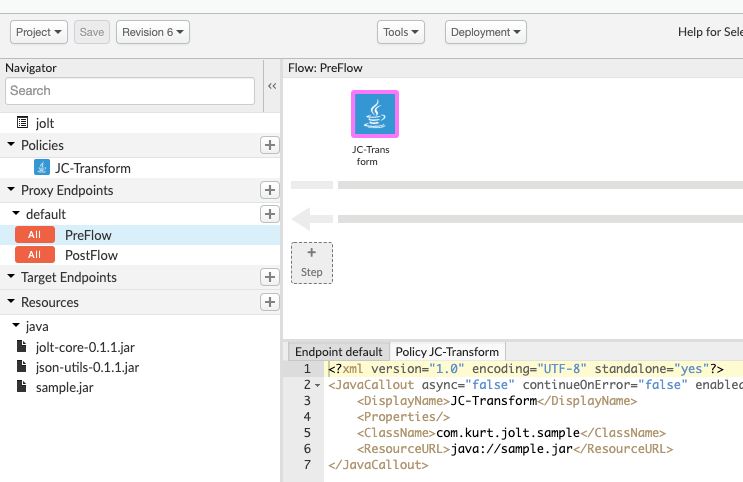Add a new proxy endpoint
Image resolution: width=743 pixels, height=482 pixels.
pos(270,190)
